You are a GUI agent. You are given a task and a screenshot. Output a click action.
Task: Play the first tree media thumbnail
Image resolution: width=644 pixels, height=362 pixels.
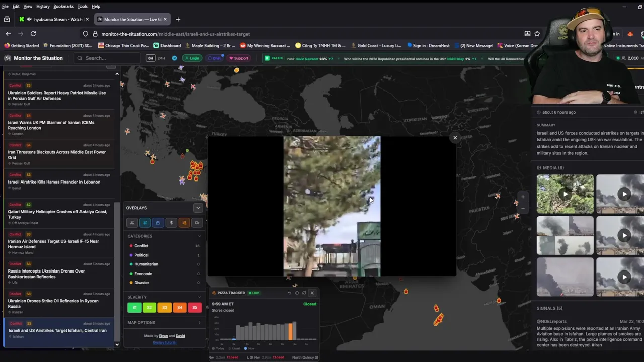point(565,194)
